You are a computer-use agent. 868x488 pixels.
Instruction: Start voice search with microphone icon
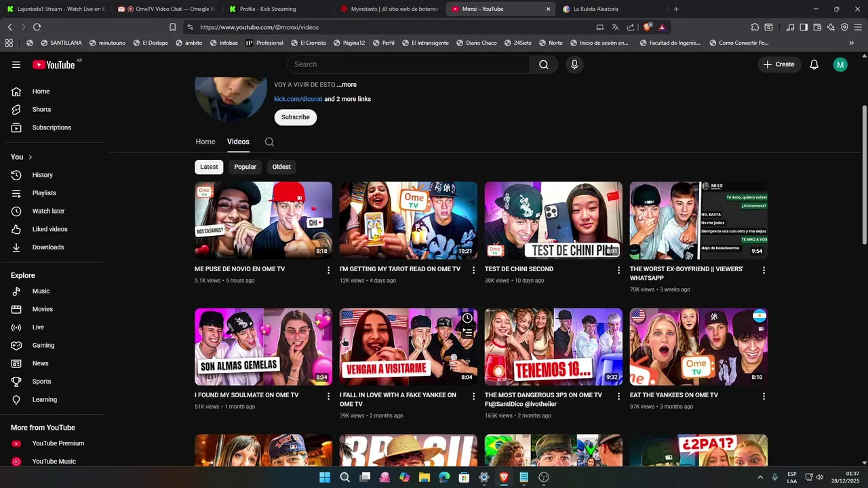click(574, 64)
